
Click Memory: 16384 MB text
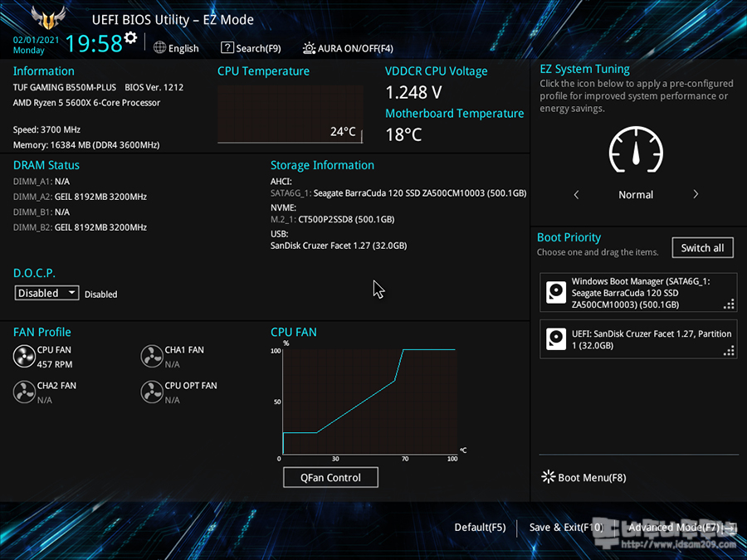pyautogui.click(x=86, y=144)
